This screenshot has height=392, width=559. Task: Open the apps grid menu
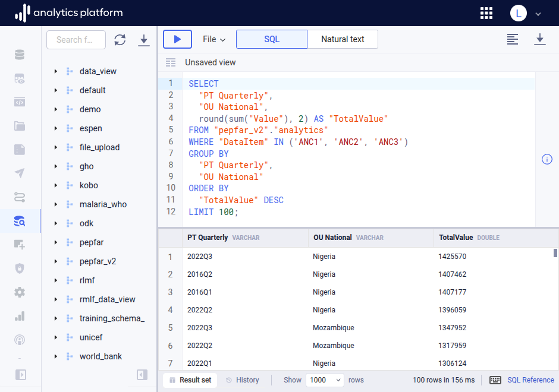pos(486,13)
